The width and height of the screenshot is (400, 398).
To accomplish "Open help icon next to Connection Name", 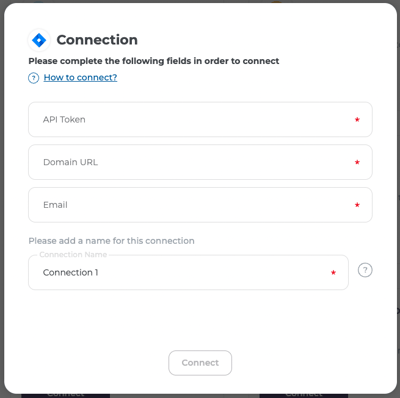I will 365,270.
